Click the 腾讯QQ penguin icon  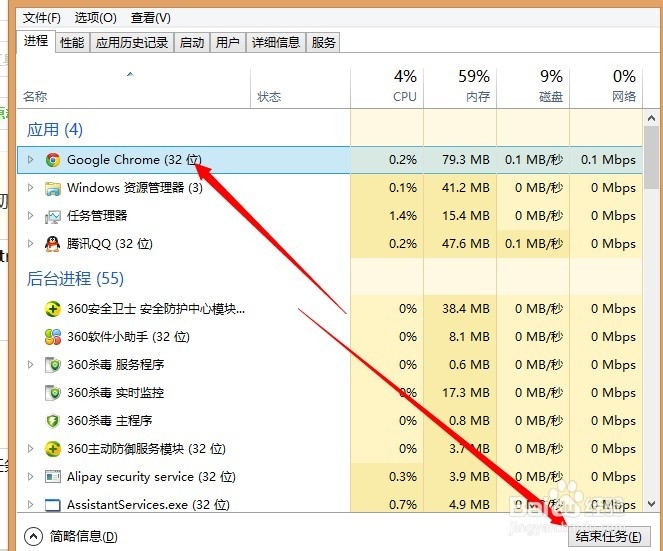53,244
